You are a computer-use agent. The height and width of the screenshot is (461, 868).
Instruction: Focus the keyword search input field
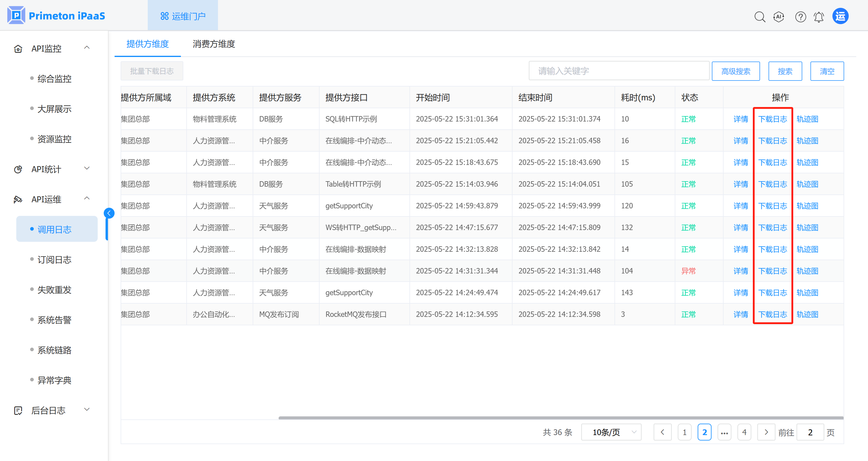pos(619,71)
